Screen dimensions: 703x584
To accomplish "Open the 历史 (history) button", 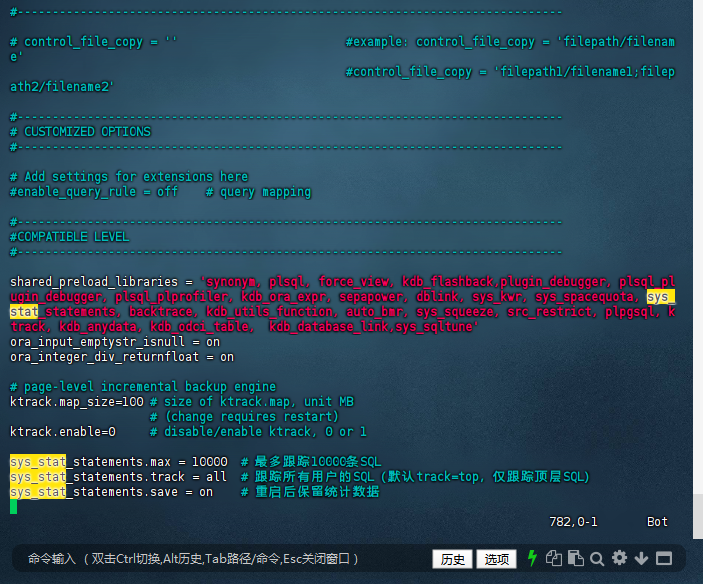I will 452,559.
